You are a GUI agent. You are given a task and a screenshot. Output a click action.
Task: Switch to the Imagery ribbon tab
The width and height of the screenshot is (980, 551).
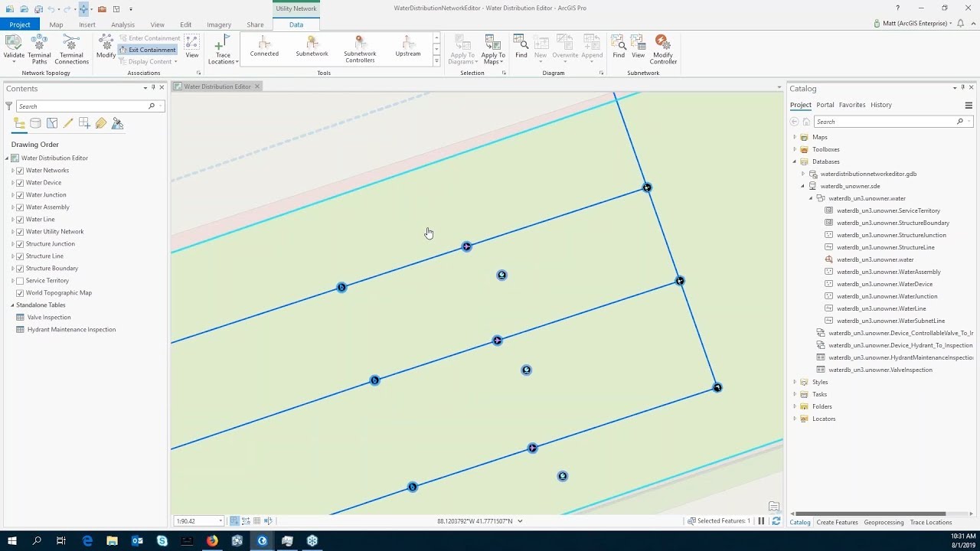click(x=219, y=24)
